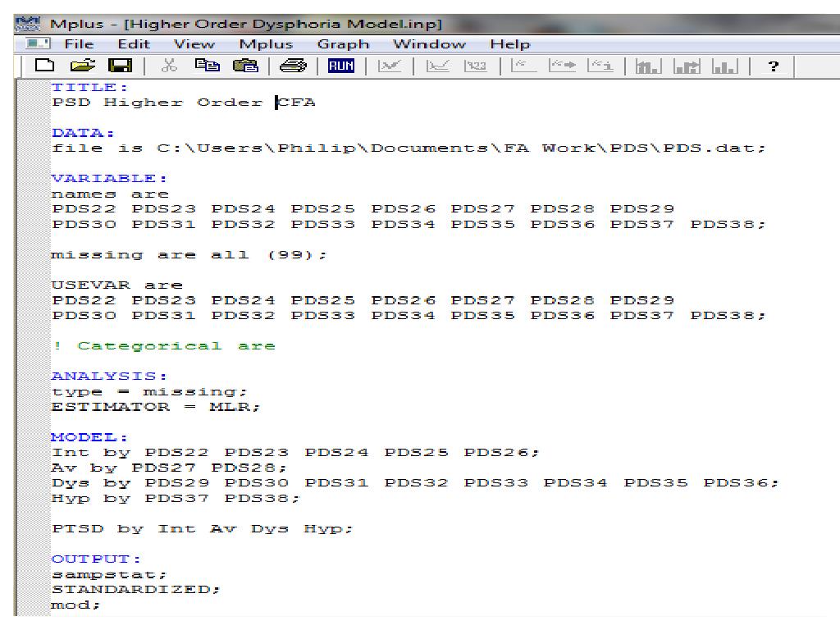Copy selection using the copy icon
The height and width of the screenshot is (630, 840).
point(208,66)
